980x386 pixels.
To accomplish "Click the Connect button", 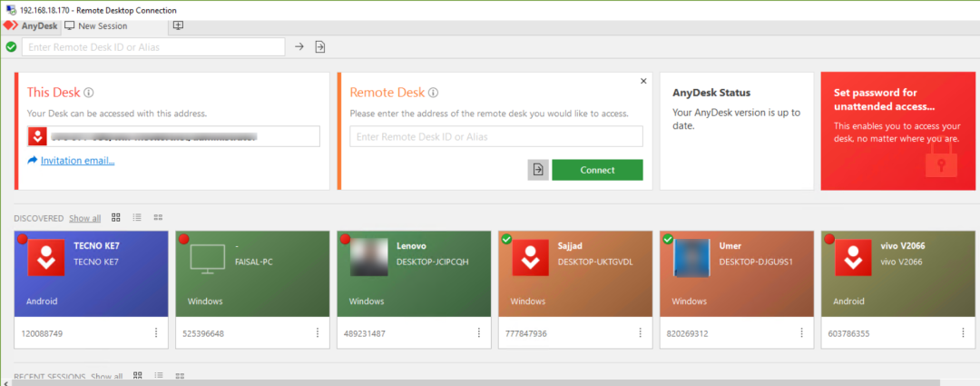I will point(597,170).
